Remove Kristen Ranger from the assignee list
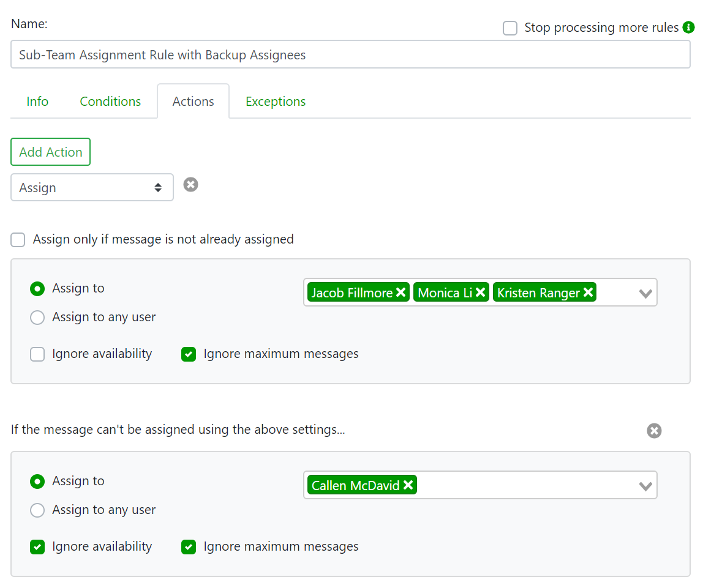 point(588,293)
